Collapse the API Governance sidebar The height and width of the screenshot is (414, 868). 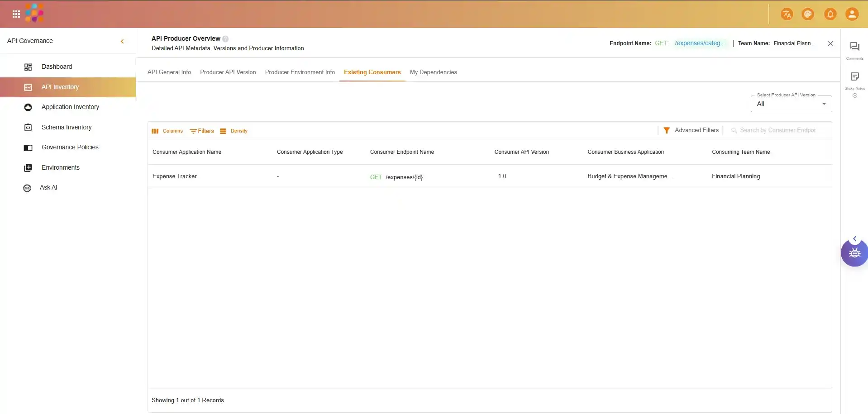tap(122, 41)
